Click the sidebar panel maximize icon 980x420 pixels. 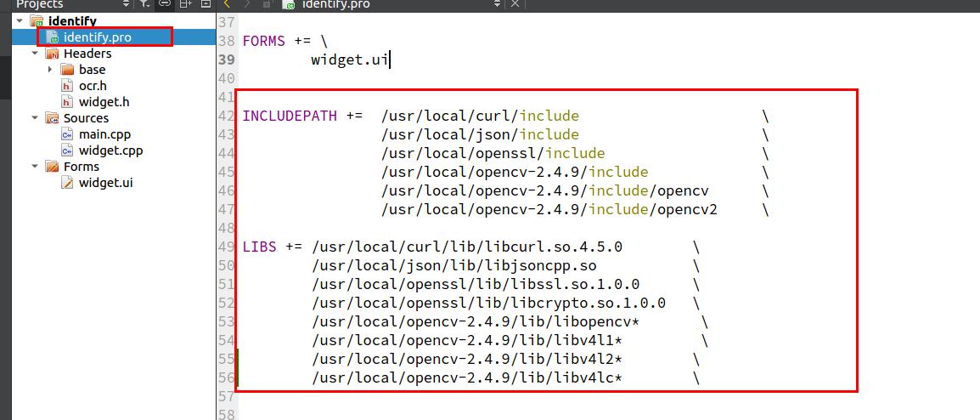point(206,3)
